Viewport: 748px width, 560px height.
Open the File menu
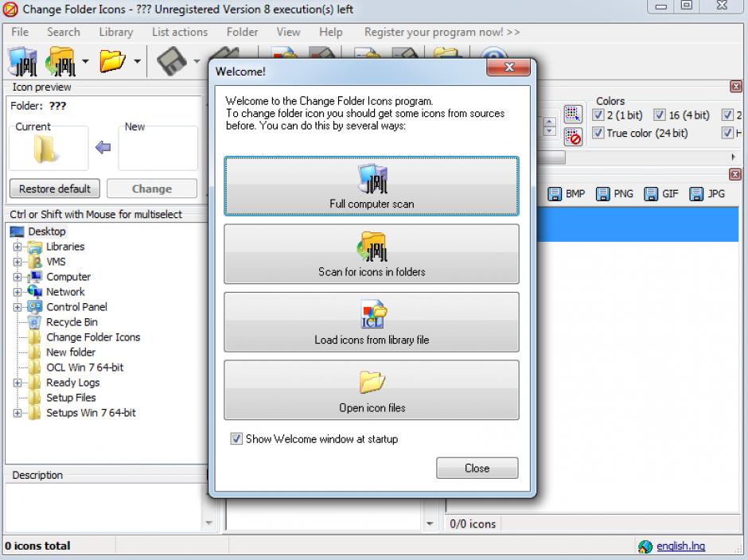tap(20, 32)
